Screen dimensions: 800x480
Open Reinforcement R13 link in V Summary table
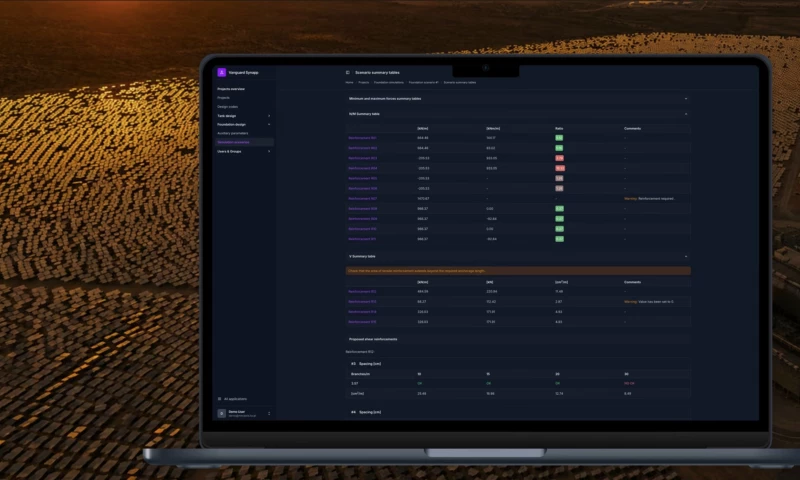(x=362, y=301)
